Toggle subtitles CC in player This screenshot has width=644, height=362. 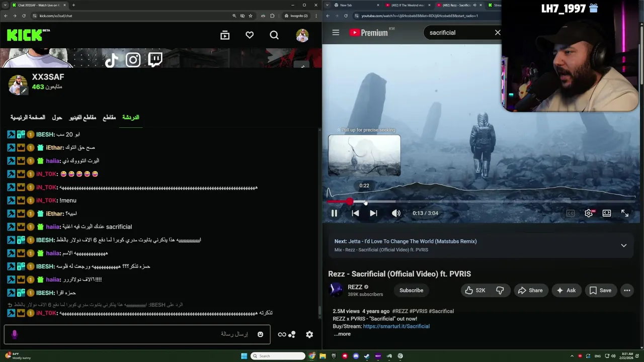pos(570,213)
